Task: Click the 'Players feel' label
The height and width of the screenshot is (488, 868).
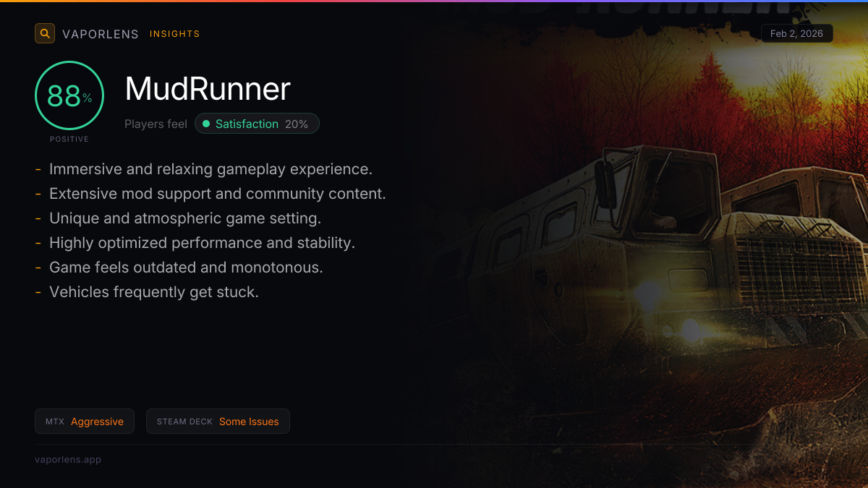Action: (156, 124)
